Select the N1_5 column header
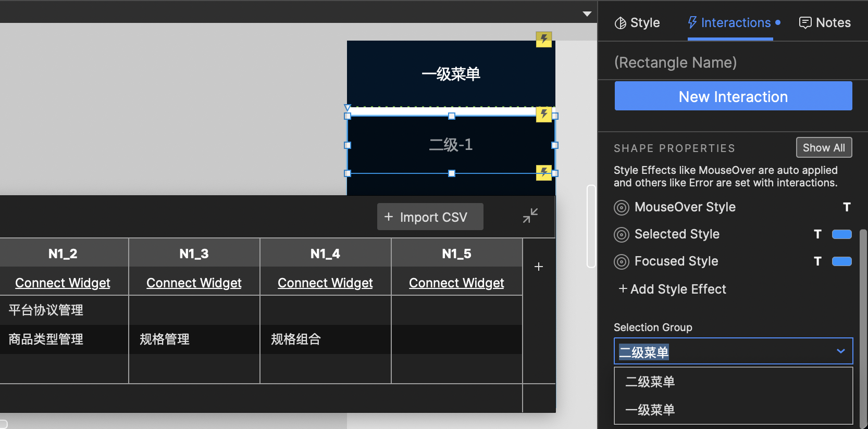The height and width of the screenshot is (429, 868). click(456, 254)
